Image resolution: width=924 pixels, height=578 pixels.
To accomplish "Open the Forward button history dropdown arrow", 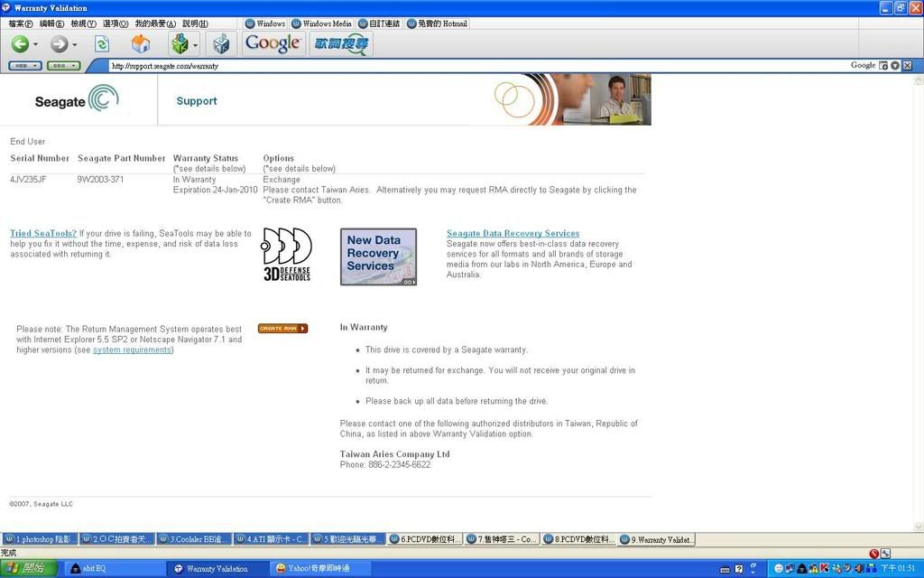I will pyautogui.click(x=74, y=44).
